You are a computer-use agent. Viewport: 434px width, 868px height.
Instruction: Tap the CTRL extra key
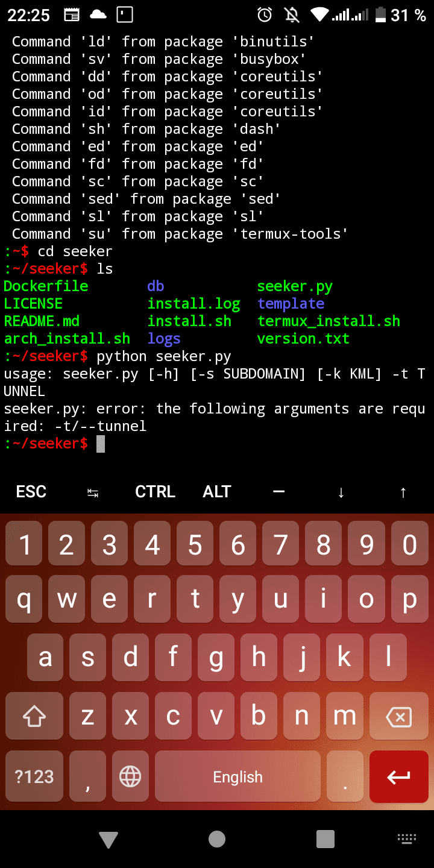155,492
